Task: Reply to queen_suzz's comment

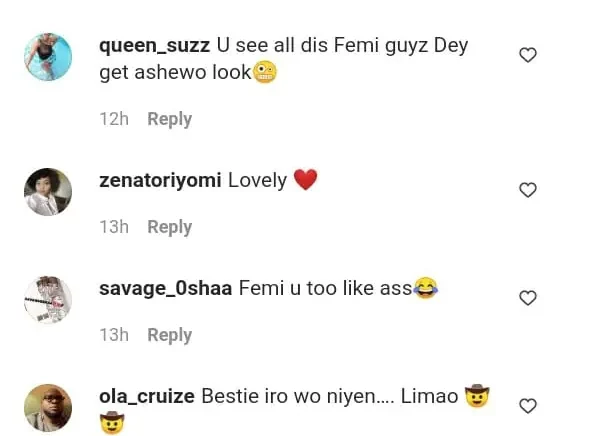Action: (x=169, y=119)
